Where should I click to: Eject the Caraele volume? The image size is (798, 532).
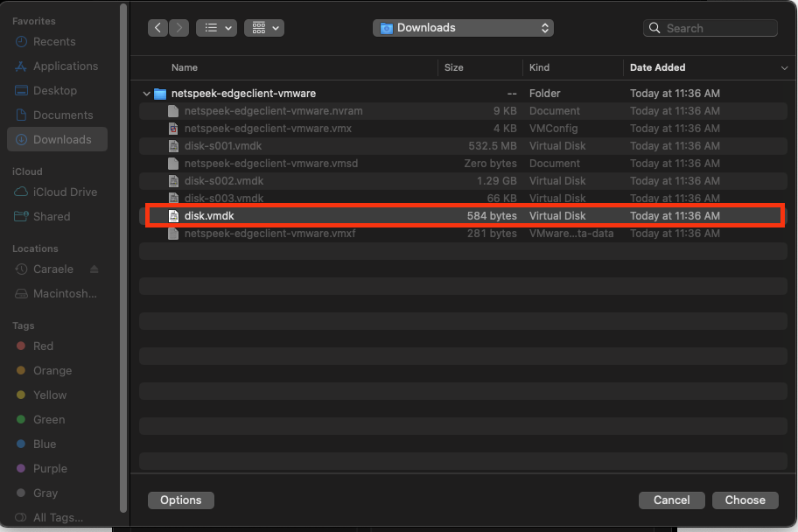(94, 269)
